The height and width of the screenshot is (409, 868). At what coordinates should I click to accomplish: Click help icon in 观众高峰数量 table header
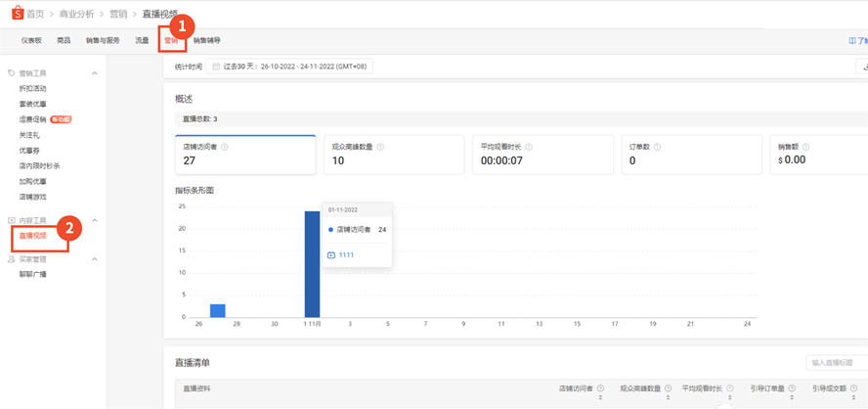pyautogui.click(x=669, y=388)
